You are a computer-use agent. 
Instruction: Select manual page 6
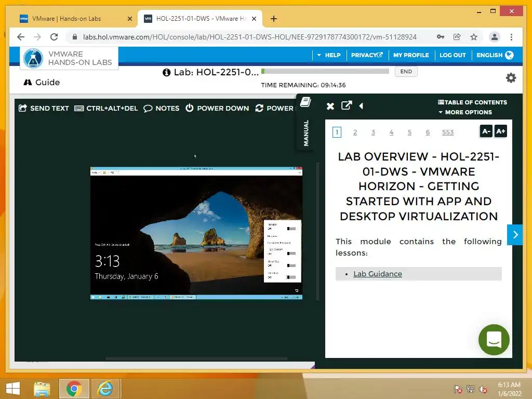tap(428, 132)
